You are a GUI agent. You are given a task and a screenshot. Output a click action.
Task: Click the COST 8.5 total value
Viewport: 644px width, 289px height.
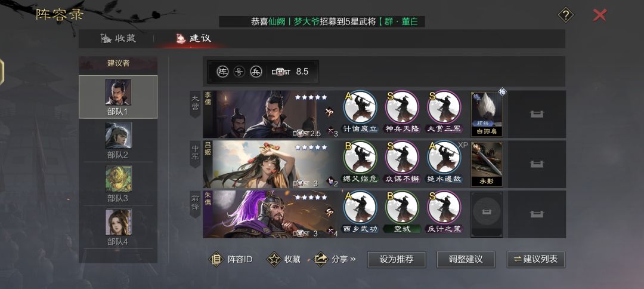pyautogui.click(x=290, y=72)
